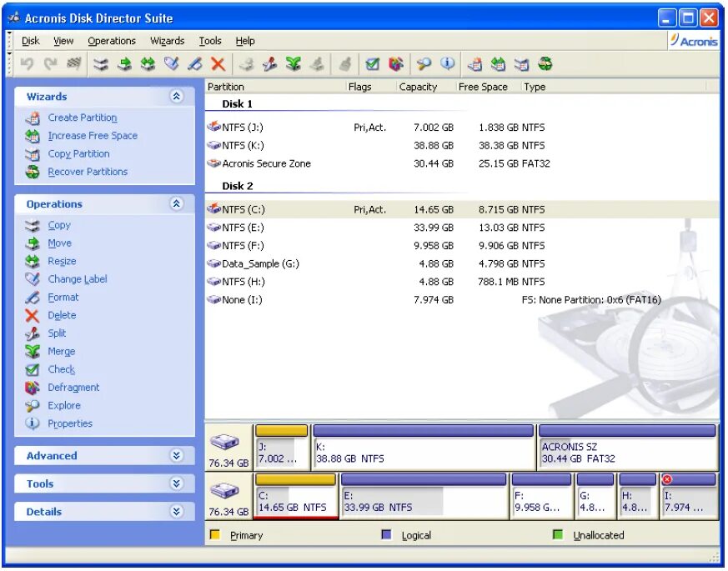The image size is (728, 571).
Task: Click the yellow Primary legend swatch
Action: 214,534
